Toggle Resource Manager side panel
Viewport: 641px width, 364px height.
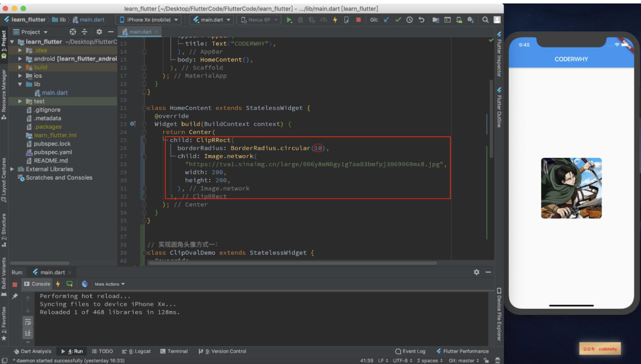[4, 94]
